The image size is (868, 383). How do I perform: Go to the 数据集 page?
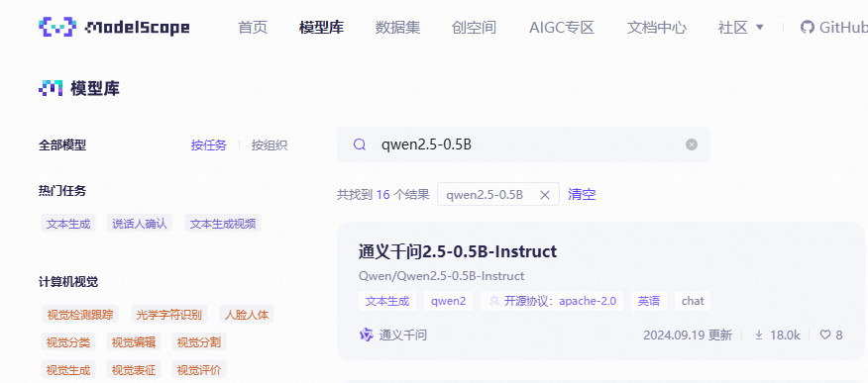pyautogui.click(x=397, y=27)
